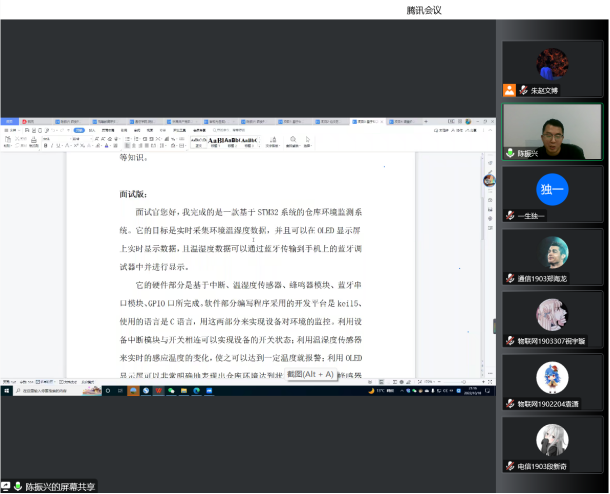Toggle microphone icon beside 物联网1903307祝宇振

click(x=510, y=341)
